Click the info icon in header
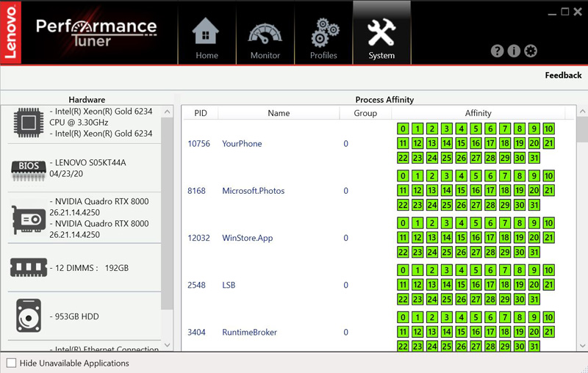The width and height of the screenshot is (588, 373). [514, 51]
